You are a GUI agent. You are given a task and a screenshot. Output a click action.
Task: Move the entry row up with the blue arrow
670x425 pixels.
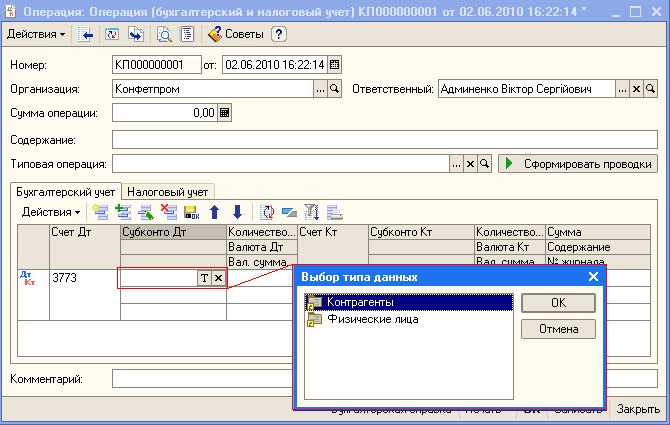click(214, 212)
